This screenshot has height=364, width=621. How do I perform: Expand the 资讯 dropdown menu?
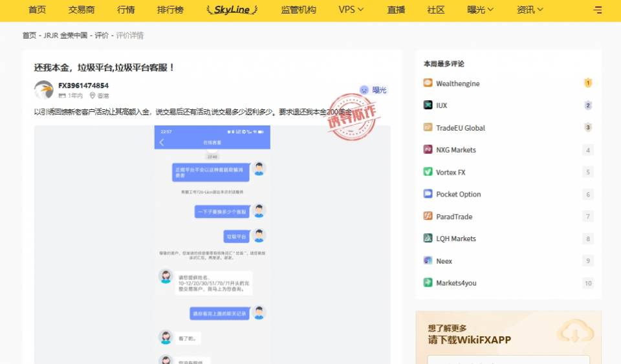(530, 10)
